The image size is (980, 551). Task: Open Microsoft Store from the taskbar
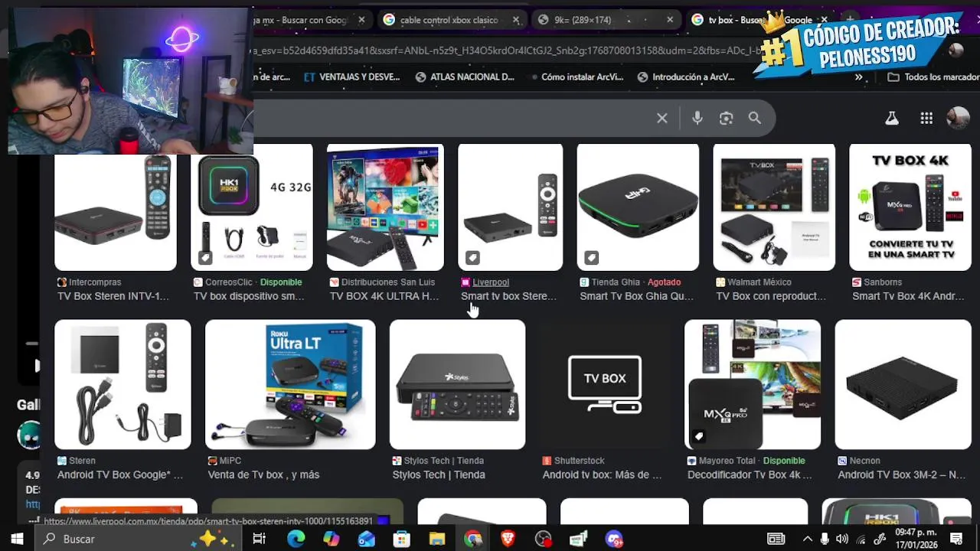402,539
